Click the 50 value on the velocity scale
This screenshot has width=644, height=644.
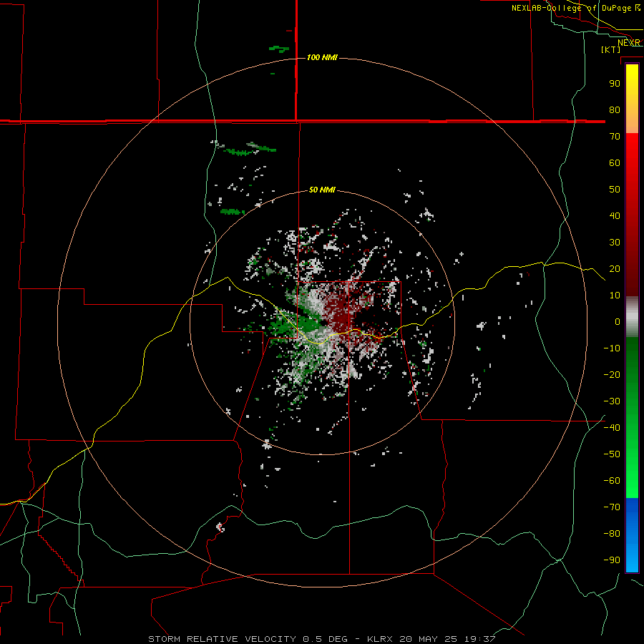pyautogui.click(x=615, y=190)
